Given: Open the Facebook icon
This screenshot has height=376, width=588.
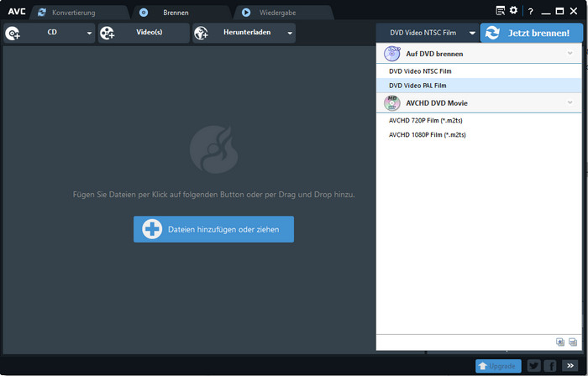Looking at the screenshot, I should tap(550, 366).
